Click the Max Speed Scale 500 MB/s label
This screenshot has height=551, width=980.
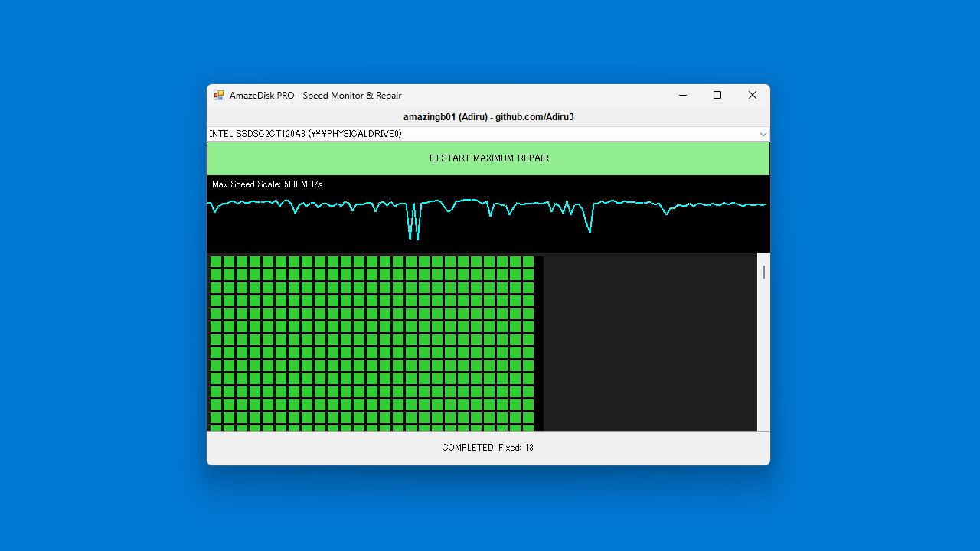click(x=267, y=184)
